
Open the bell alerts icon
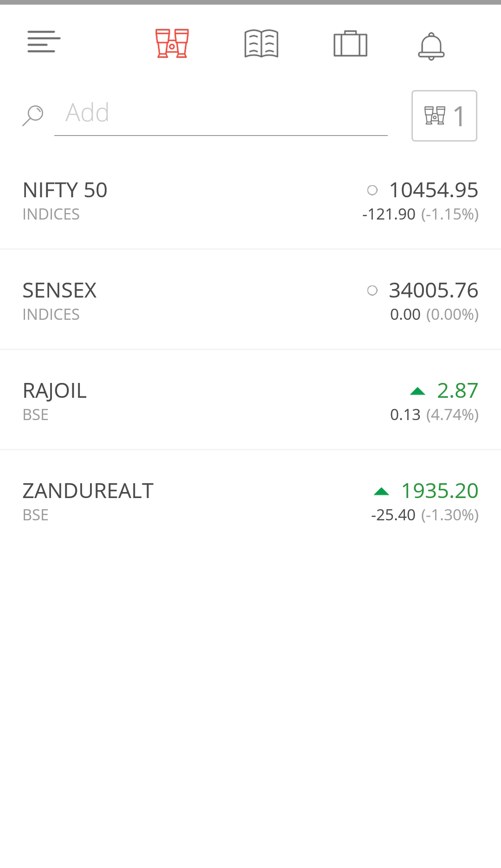[431, 46]
